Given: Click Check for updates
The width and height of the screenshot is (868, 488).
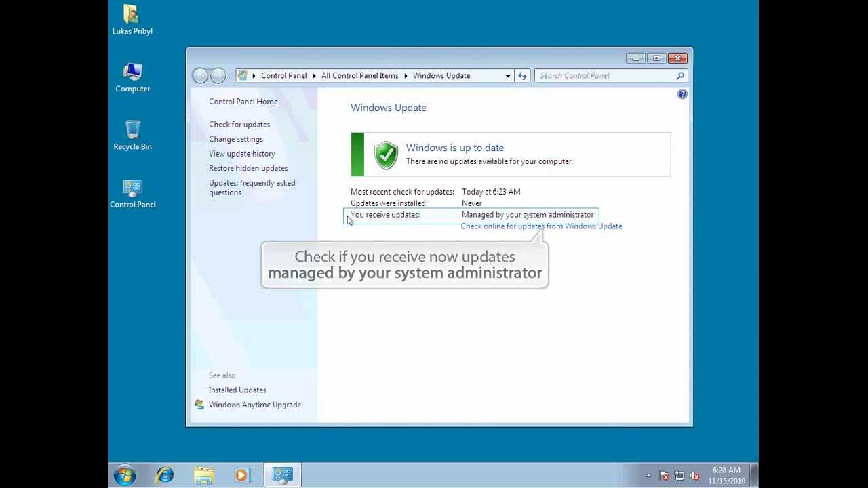Looking at the screenshot, I should click(239, 125).
